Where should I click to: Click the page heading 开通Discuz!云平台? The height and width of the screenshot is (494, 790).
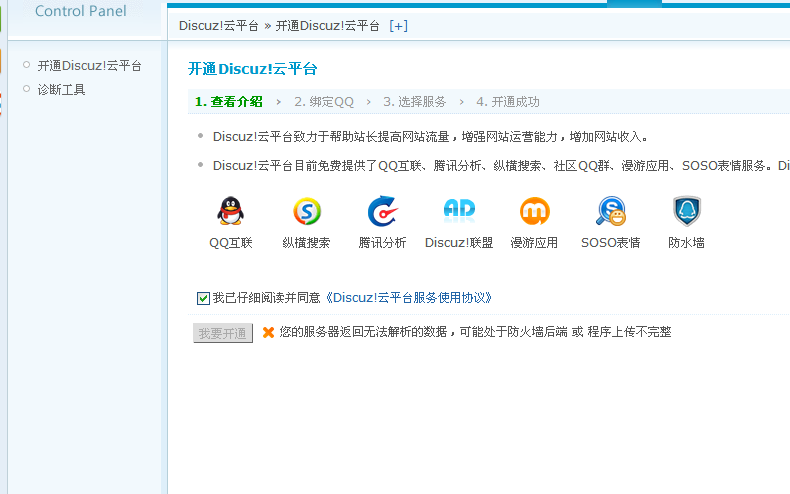tap(252, 69)
